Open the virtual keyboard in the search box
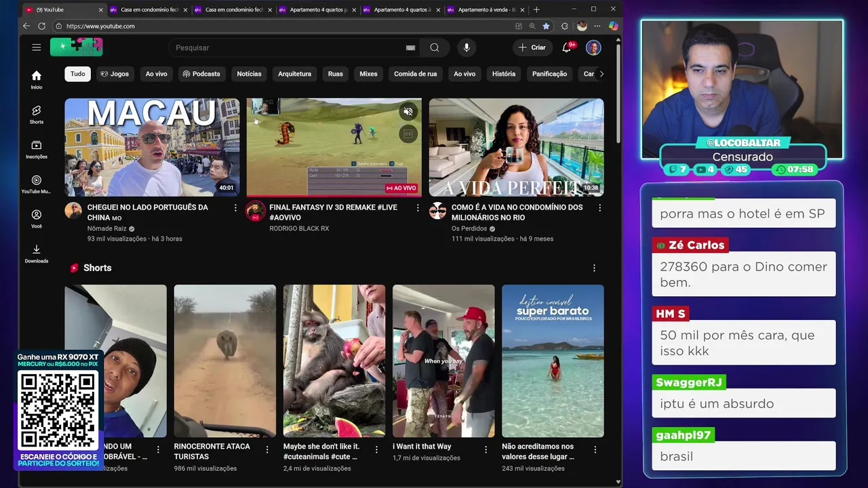The image size is (868, 488). pos(410,47)
